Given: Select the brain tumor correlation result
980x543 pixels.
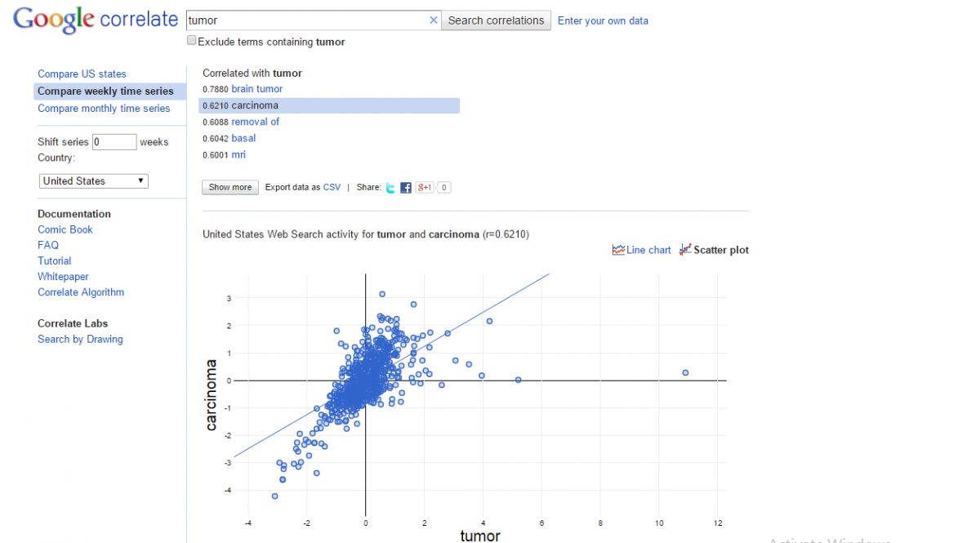Looking at the screenshot, I should tap(257, 89).
